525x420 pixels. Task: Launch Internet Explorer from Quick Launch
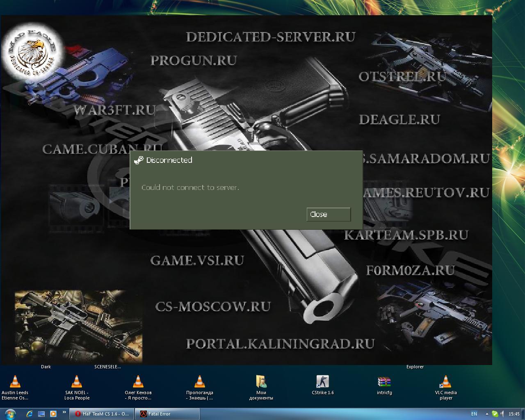[x=30, y=414]
